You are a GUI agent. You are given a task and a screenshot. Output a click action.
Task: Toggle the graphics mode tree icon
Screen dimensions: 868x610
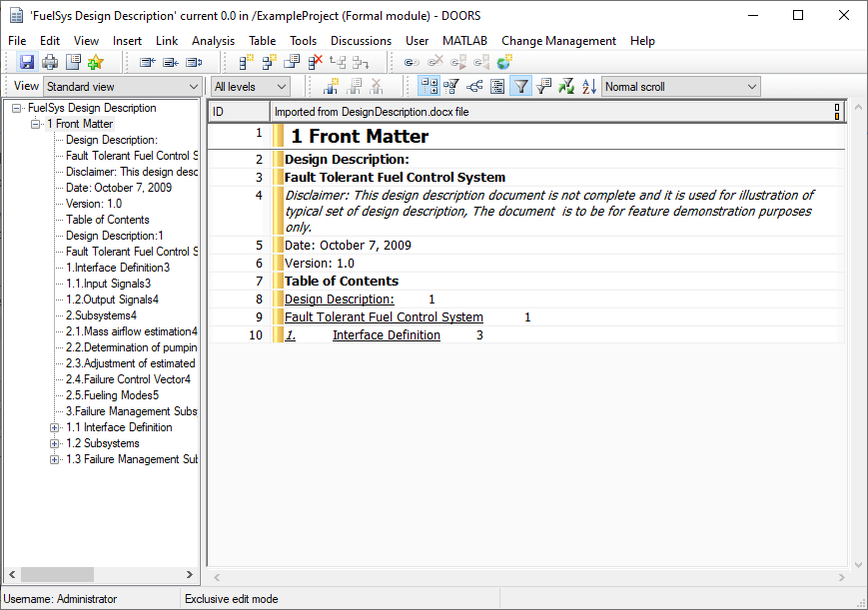coord(474,87)
